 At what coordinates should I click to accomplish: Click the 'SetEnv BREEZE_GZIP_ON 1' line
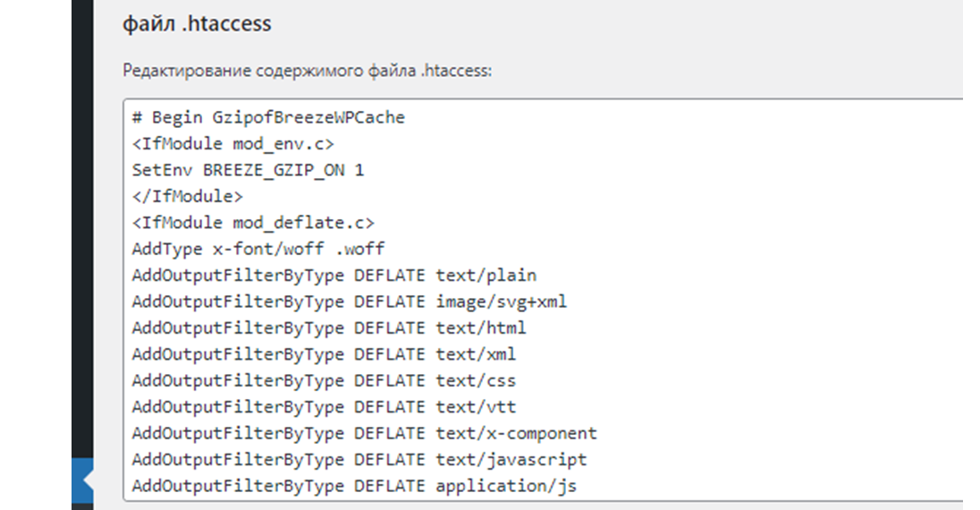[248, 170]
